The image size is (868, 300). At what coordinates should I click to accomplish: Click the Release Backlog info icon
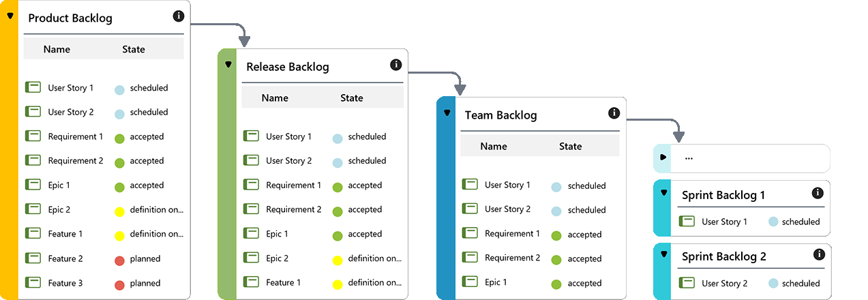(x=395, y=65)
